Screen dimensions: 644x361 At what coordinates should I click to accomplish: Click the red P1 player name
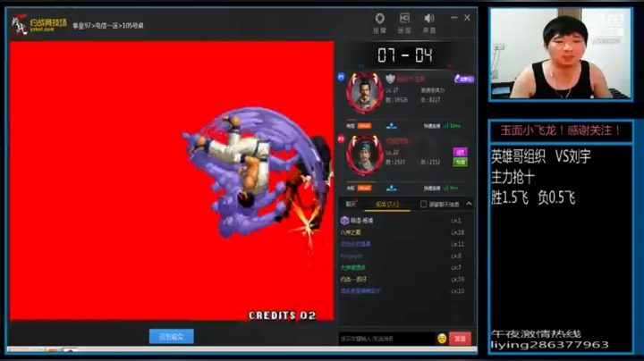tap(411, 80)
